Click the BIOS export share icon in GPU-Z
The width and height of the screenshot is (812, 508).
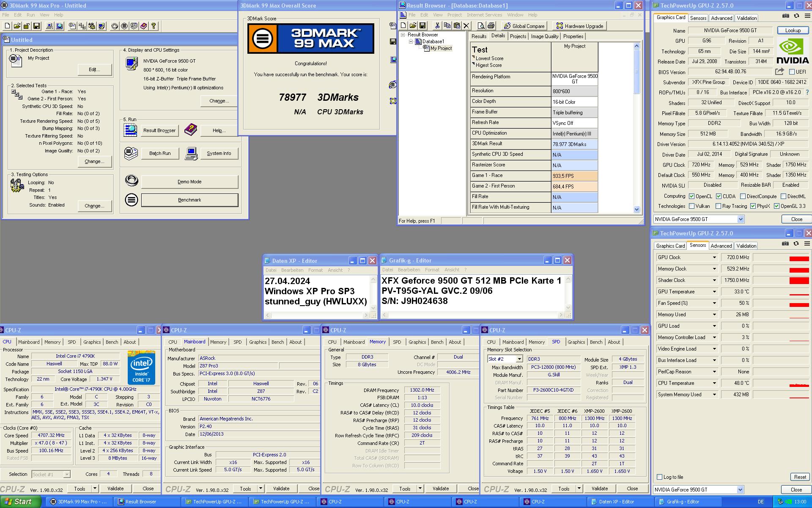pos(779,72)
